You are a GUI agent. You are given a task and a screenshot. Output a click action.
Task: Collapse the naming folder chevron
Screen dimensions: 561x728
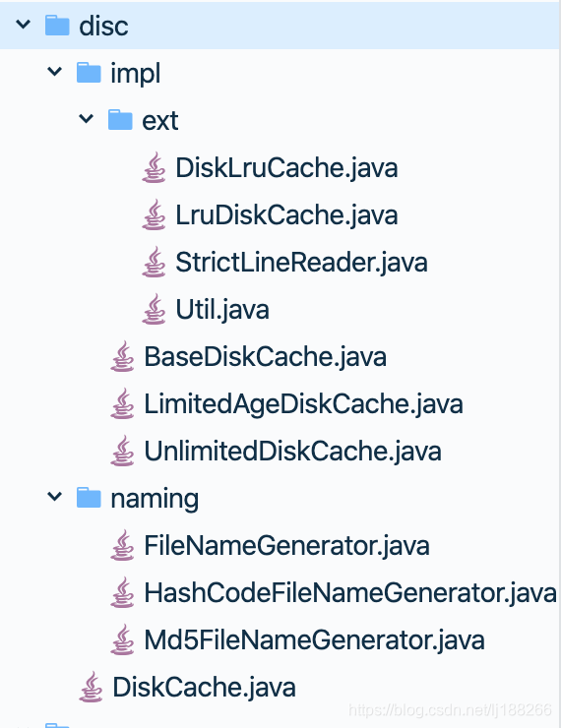pos(55,497)
